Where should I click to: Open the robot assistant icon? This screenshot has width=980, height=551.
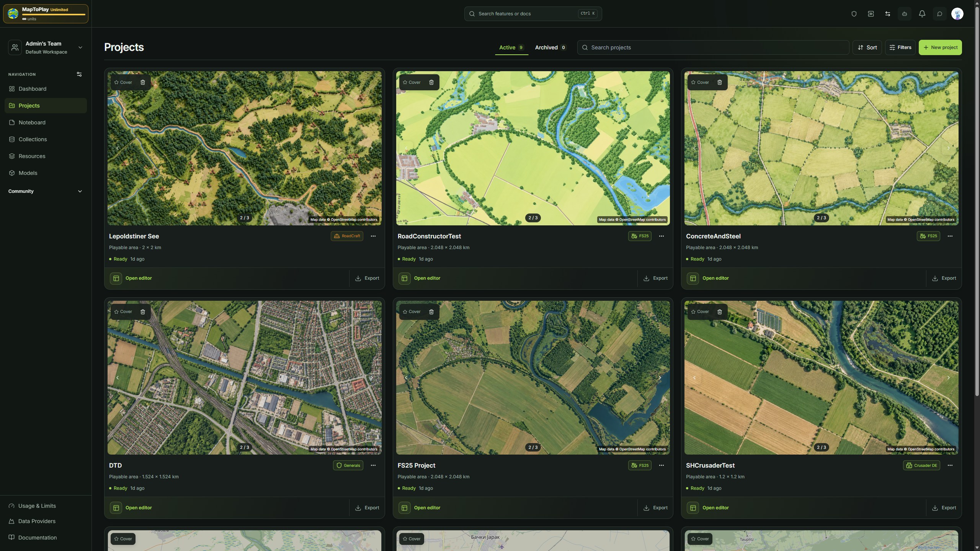[905, 14]
